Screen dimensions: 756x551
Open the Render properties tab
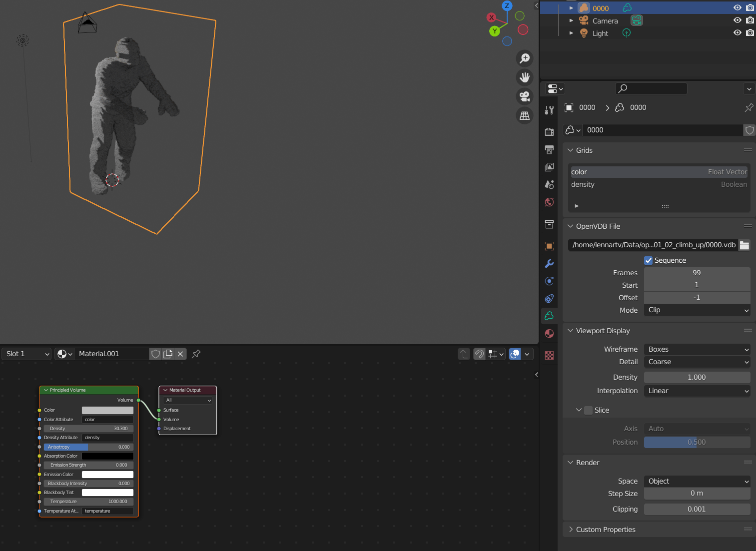(x=549, y=132)
